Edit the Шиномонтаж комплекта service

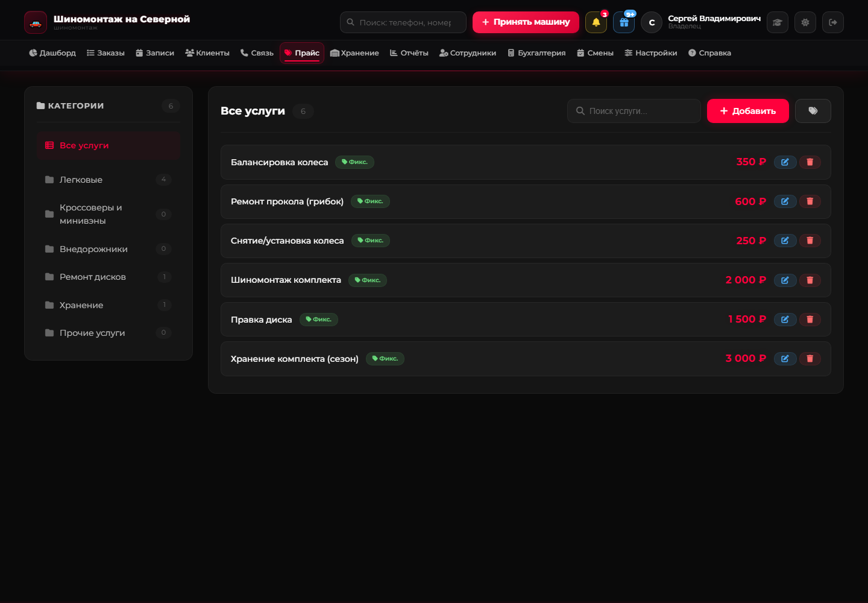[x=785, y=280]
